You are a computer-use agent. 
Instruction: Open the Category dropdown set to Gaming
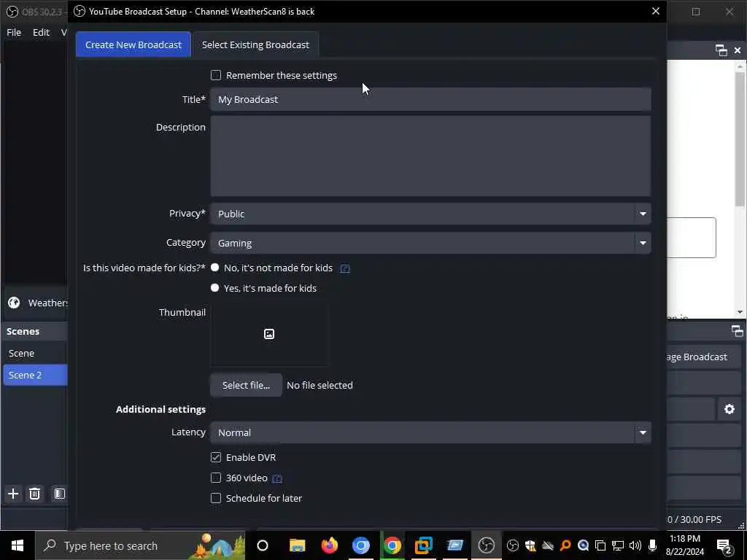pos(430,244)
